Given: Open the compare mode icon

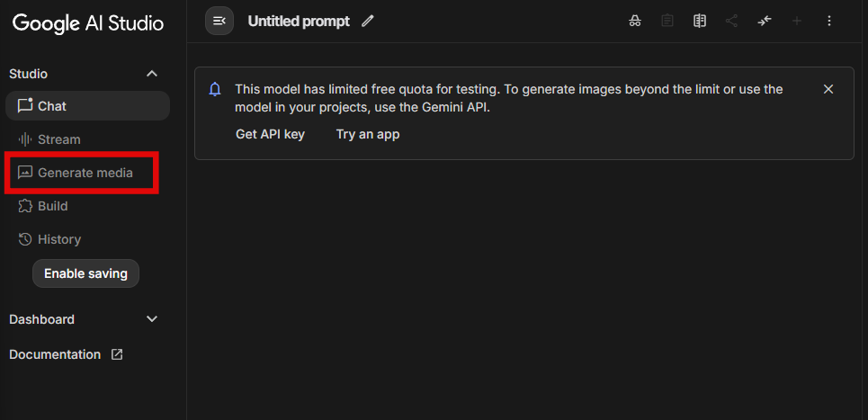Looking at the screenshot, I should point(700,21).
